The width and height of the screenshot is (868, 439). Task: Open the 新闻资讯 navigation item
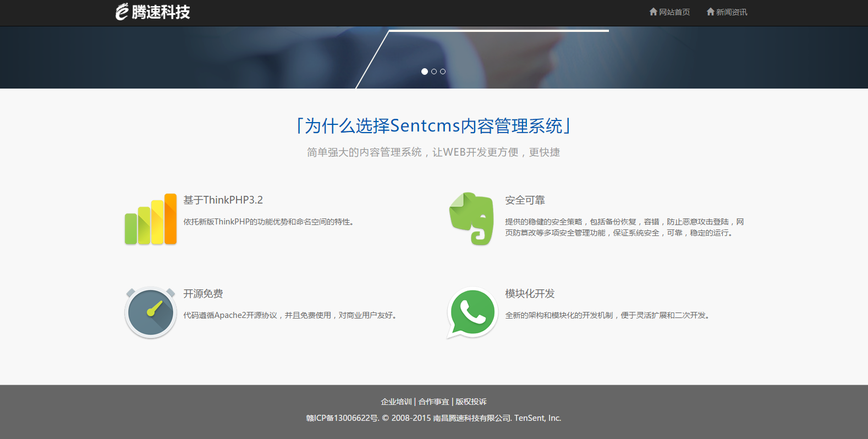click(x=732, y=12)
